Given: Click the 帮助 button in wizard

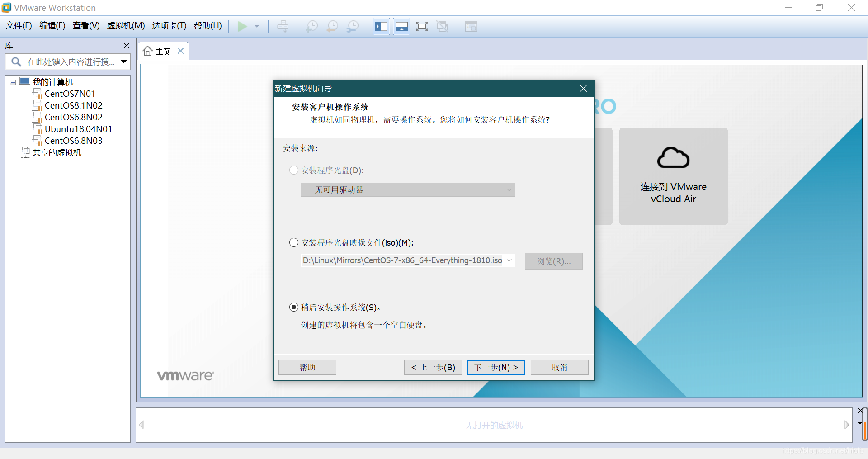Looking at the screenshot, I should (307, 367).
